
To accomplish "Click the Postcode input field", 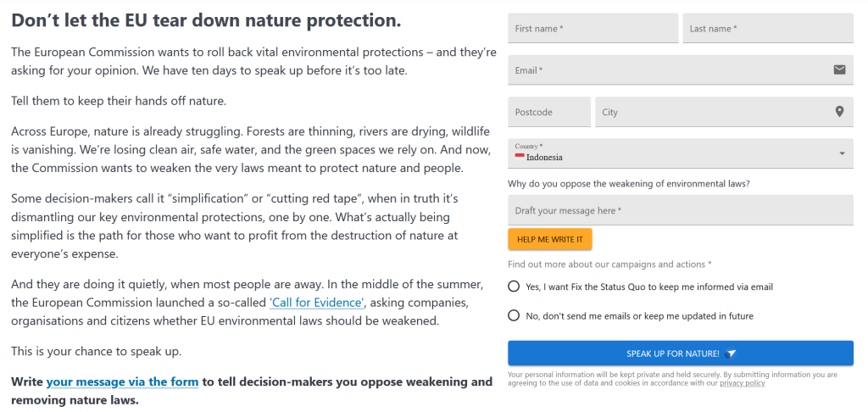I will pos(548,112).
